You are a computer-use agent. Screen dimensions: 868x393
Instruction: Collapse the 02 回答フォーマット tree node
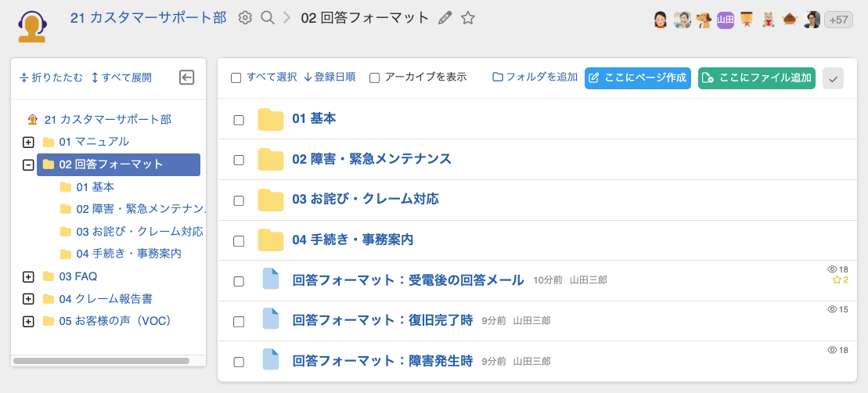coord(28,164)
